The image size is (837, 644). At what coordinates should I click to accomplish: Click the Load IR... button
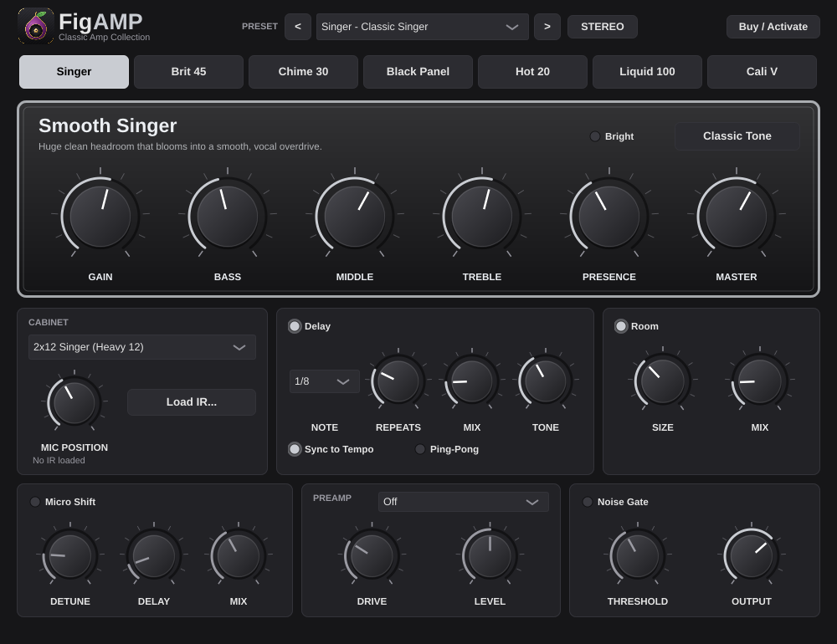[192, 401]
